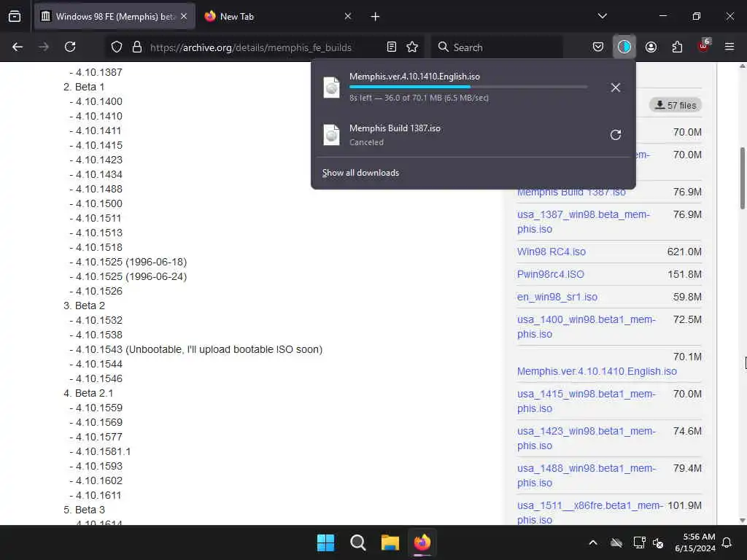Viewport: 747px width, 560px height.
Task: Click the forward navigation arrow
Action: [x=44, y=47]
